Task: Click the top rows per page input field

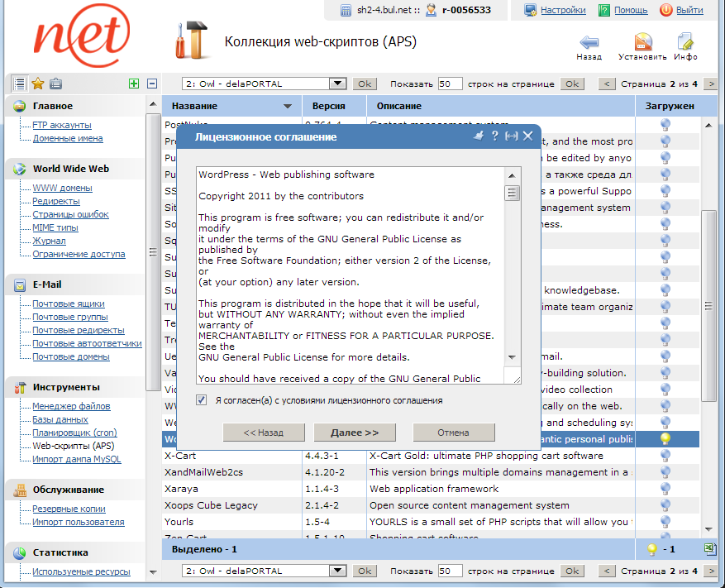Action: point(450,84)
